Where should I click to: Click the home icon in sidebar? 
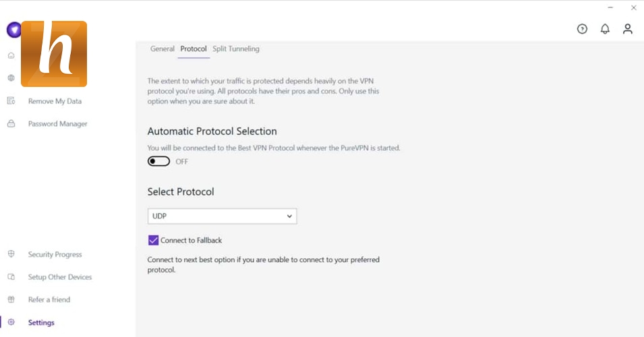(11, 55)
